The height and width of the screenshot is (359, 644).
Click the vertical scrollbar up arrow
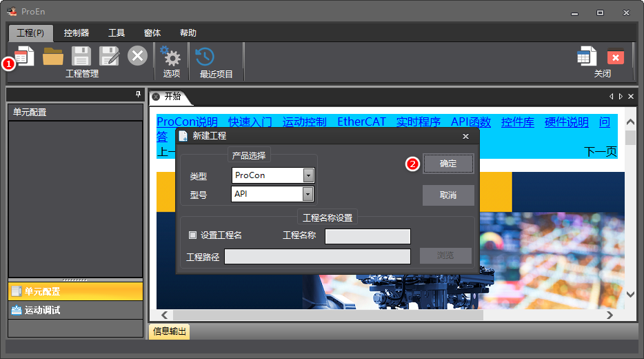click(x=630, y=122)
